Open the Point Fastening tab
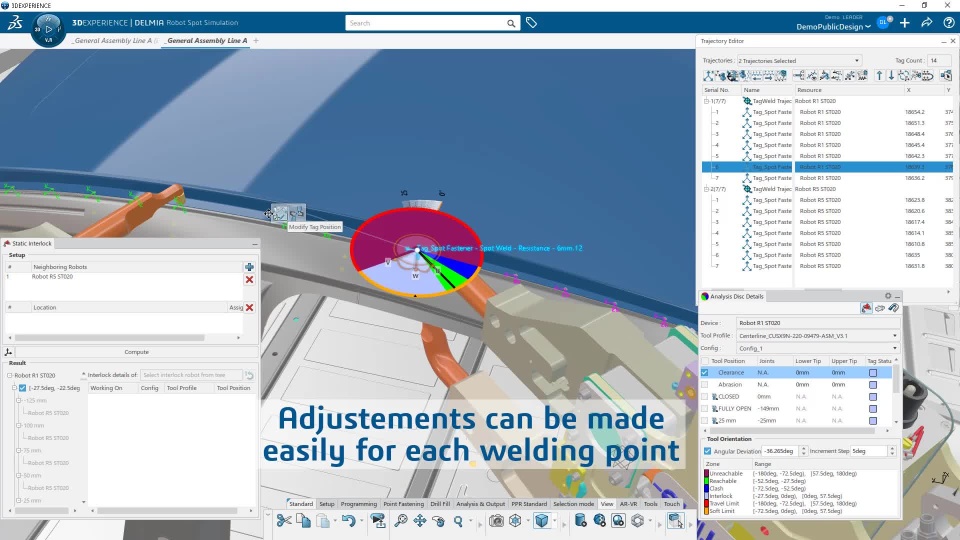The width and height of the screenshot is (960, 540). [x=403, y=504]
